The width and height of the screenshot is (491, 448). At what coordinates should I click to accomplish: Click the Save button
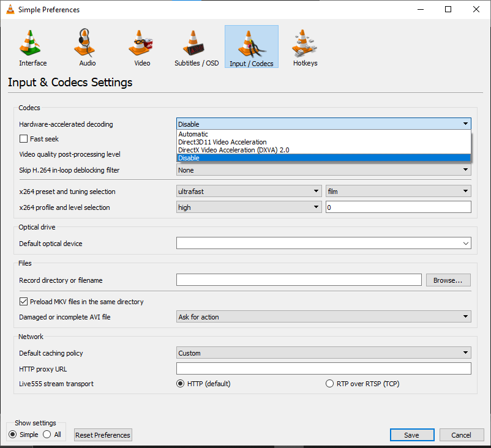pos(412,435)
